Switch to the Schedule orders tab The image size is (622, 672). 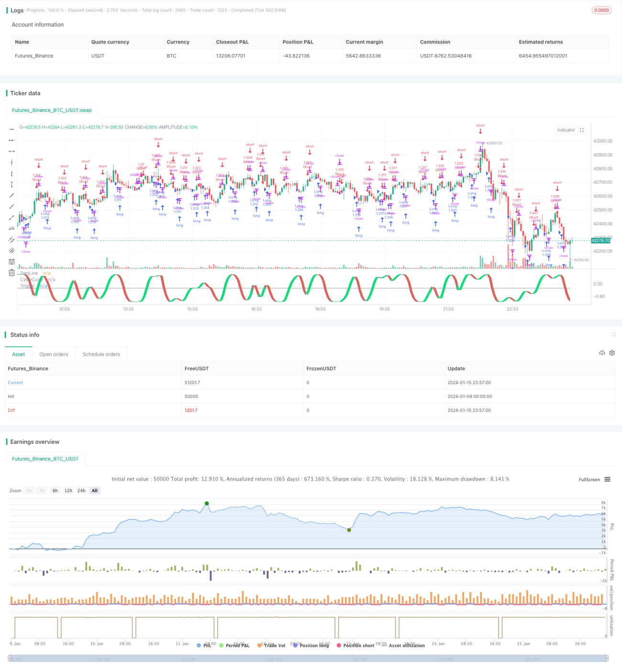coord(101,354)
